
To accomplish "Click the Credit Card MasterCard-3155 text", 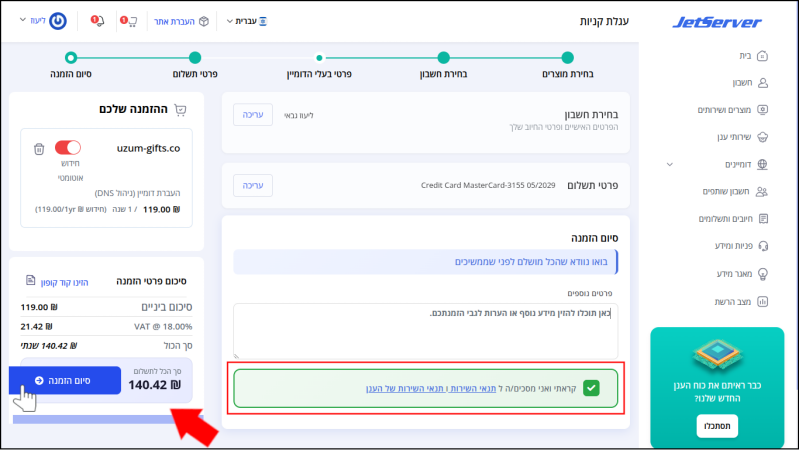I will coord(488,185).
